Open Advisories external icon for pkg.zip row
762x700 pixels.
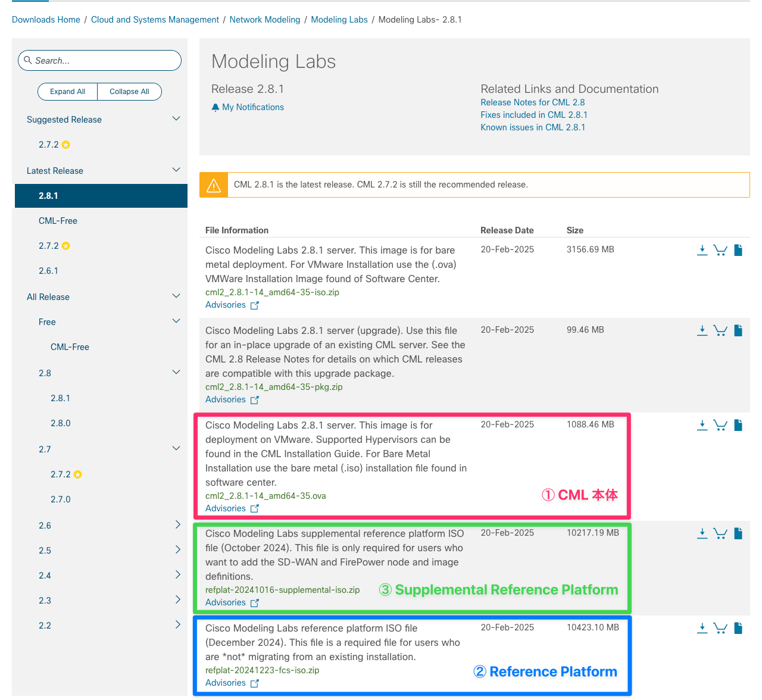(x=255, y=400)
